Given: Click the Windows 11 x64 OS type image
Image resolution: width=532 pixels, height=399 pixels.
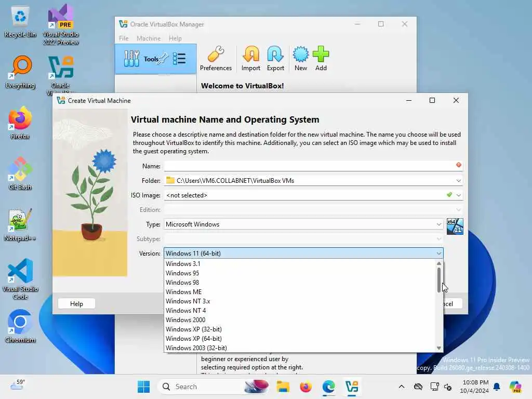Looking at the screenshot, I should point(455,227).
